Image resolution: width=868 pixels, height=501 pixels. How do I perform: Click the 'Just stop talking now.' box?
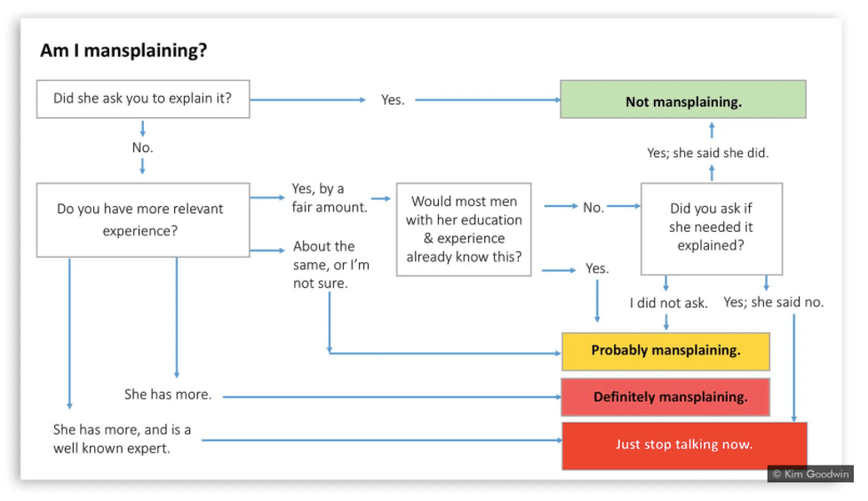tap(683, 444)
